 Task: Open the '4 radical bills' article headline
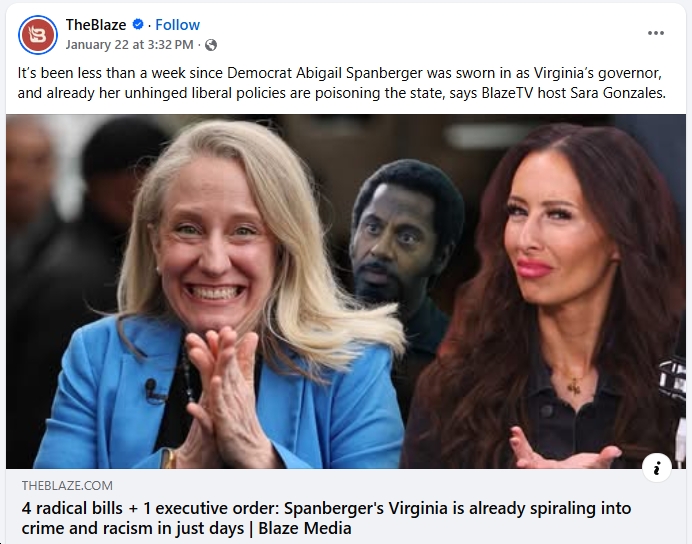[x=326, y=518]
